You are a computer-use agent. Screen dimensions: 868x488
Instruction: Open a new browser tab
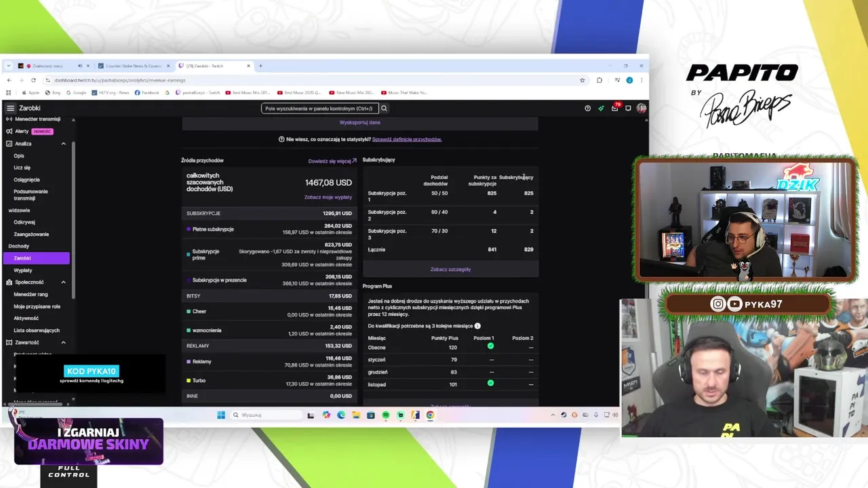[260, 66]
